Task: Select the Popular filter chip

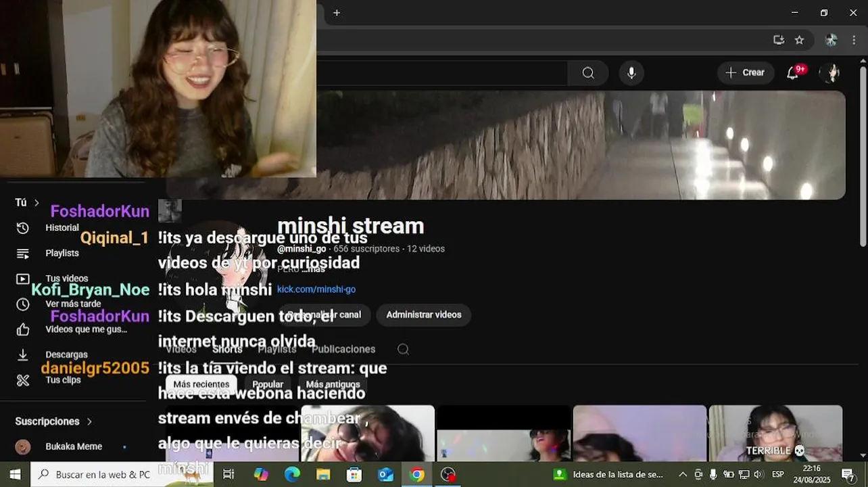Action: (x=268, y=384)
